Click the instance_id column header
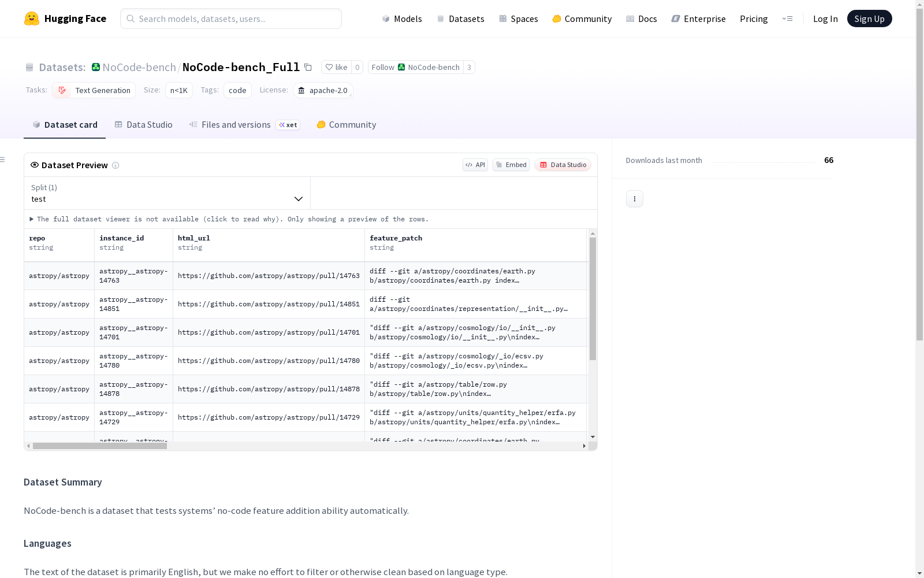Screen dimensions: 924x578 tap(133, 245)
